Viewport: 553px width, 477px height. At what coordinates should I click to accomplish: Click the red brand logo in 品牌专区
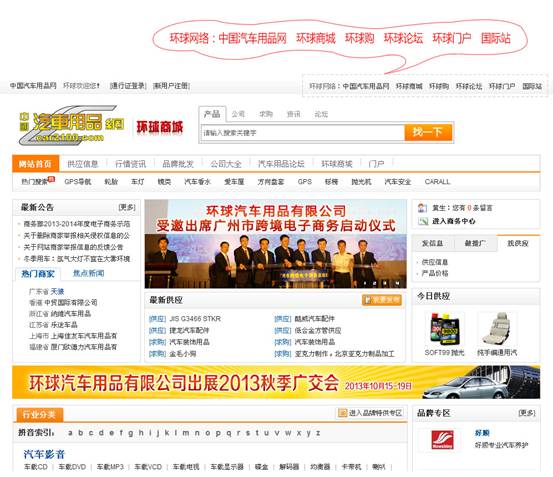click(442, 440)
